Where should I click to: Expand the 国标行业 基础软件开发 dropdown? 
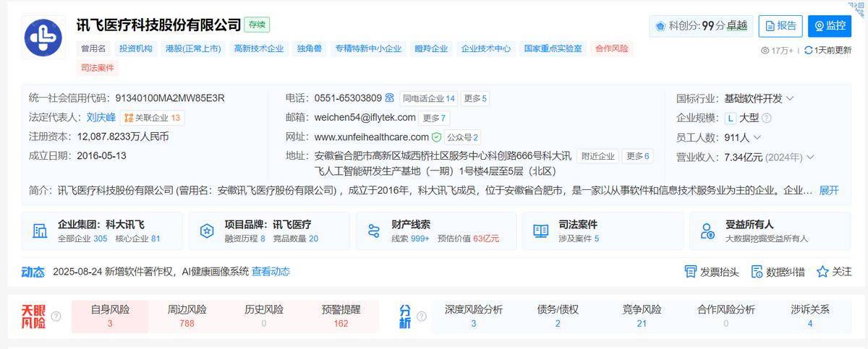point(790,98)
